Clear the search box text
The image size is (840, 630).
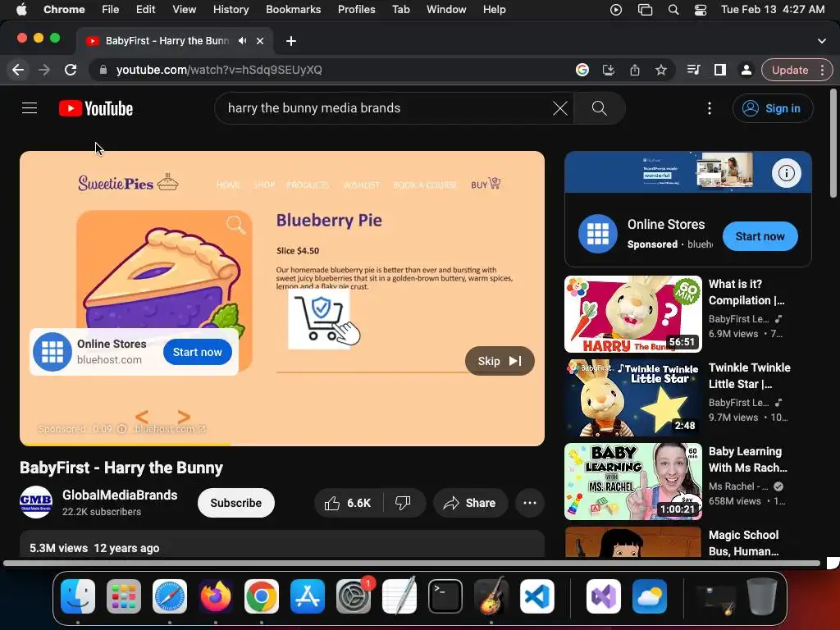click(559, 108)
